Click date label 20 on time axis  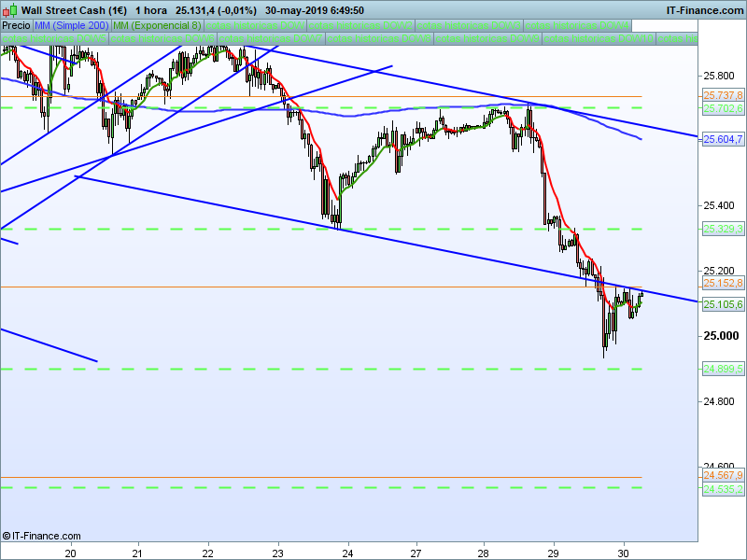click(x=71, y=553)
